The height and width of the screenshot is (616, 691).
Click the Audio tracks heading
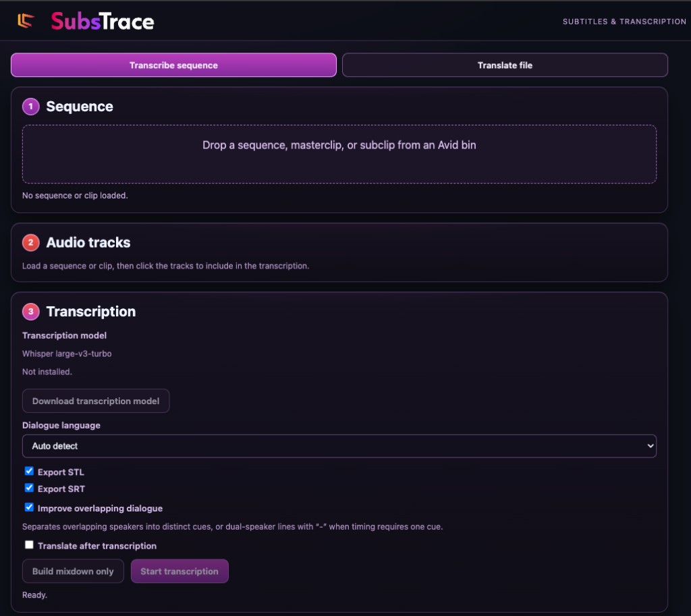[88, 242]
